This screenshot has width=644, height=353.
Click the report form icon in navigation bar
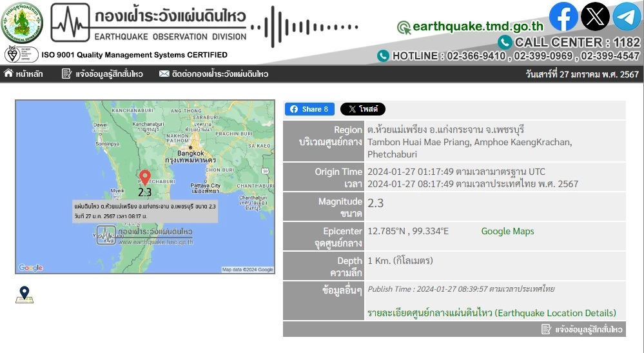tap(66, 74)
